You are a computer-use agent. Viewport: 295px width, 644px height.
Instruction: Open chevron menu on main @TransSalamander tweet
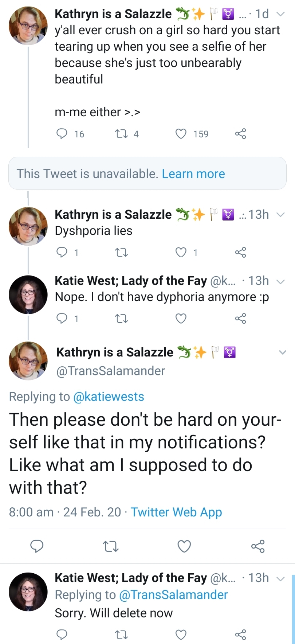[x=283, y=352]
